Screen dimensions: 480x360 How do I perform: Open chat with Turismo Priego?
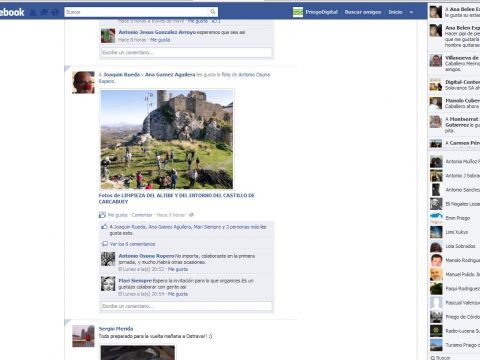(x=455, y=345)
